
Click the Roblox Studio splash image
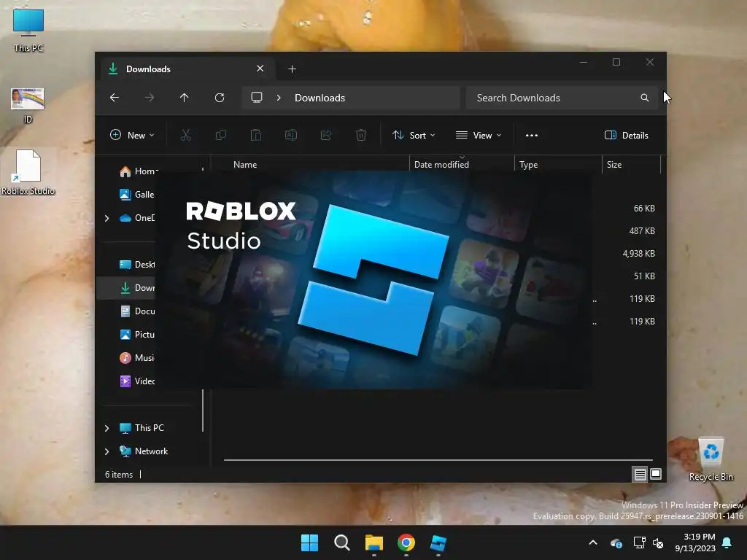click(374, 281)
